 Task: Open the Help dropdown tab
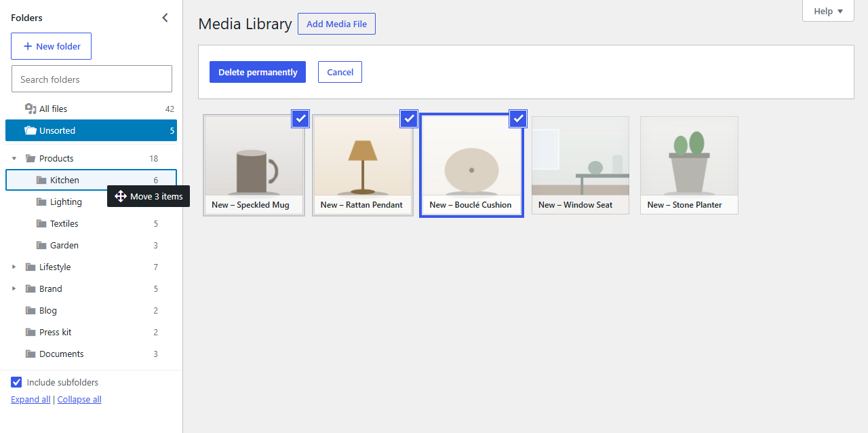tap(828, 11)
